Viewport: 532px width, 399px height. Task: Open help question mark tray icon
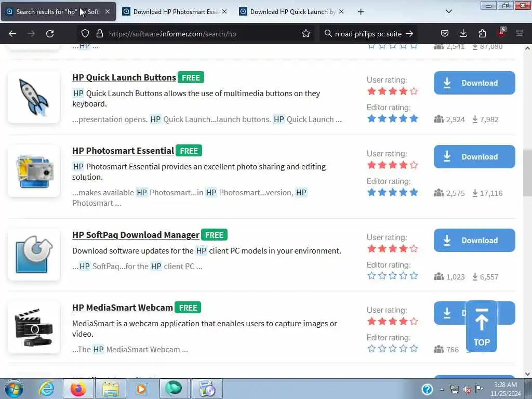tap(427, 389)
